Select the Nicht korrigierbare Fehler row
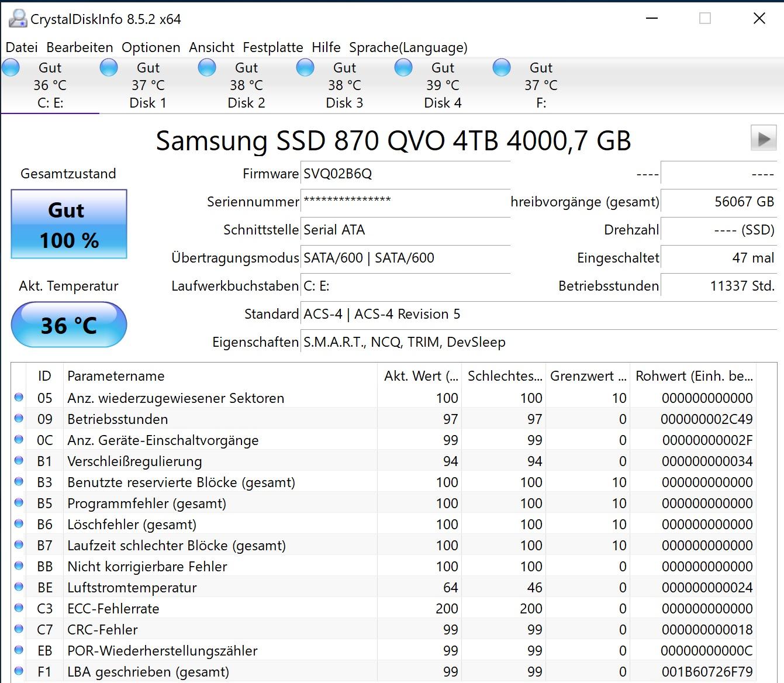This screenshot has height=683, width=784. [384, 566]
